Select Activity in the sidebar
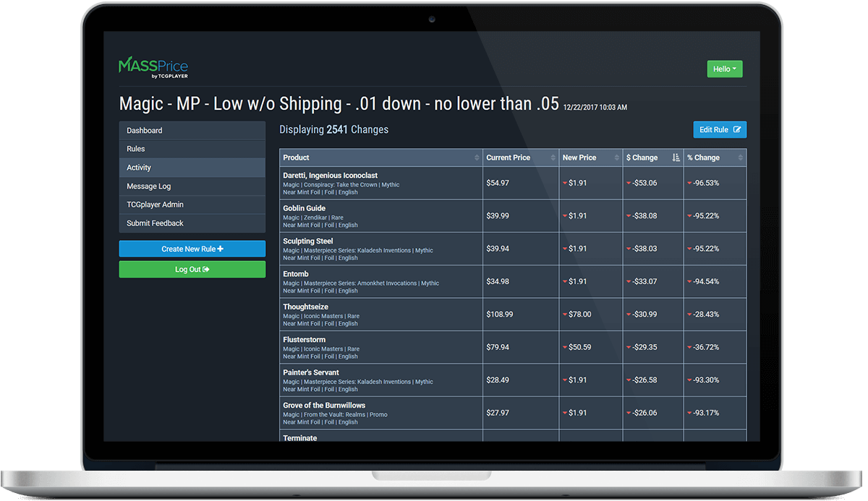 click(192, 168)
